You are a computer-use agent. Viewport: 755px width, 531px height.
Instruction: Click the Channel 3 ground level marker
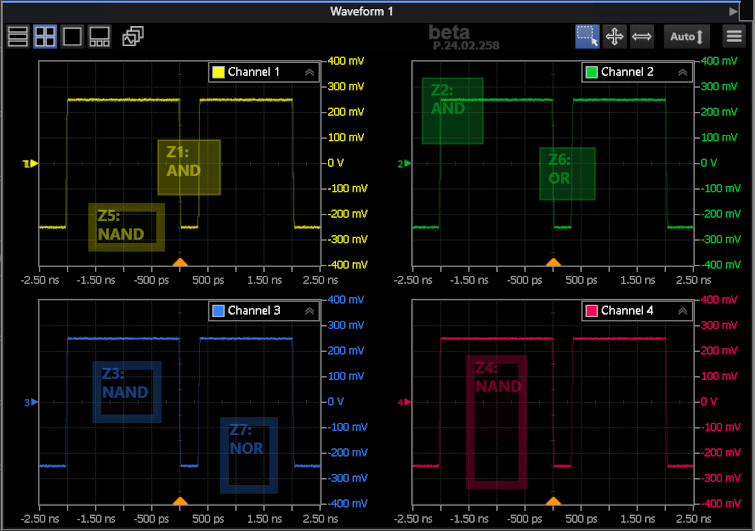(x=30, y=403)
